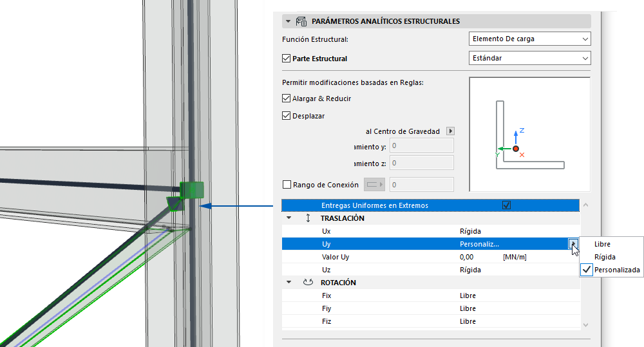Collapse the Traslación group
Screen dimensions: 644x347
(x=289, y=218)
